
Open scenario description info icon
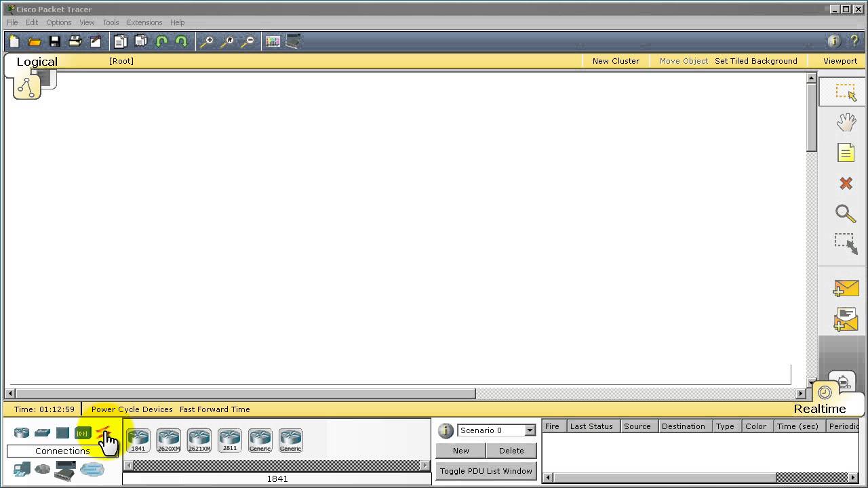pyautogui.click(x=446, y=430)
